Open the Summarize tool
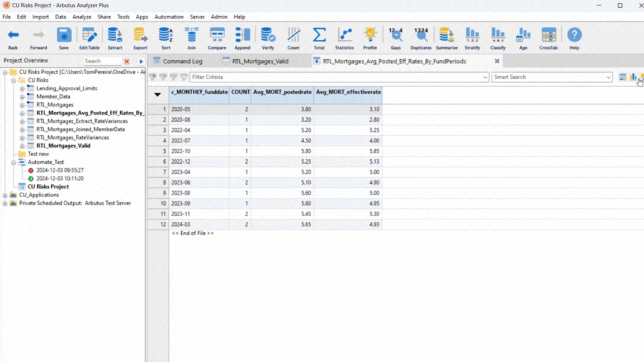644x362 pixels. coord(446,37)
